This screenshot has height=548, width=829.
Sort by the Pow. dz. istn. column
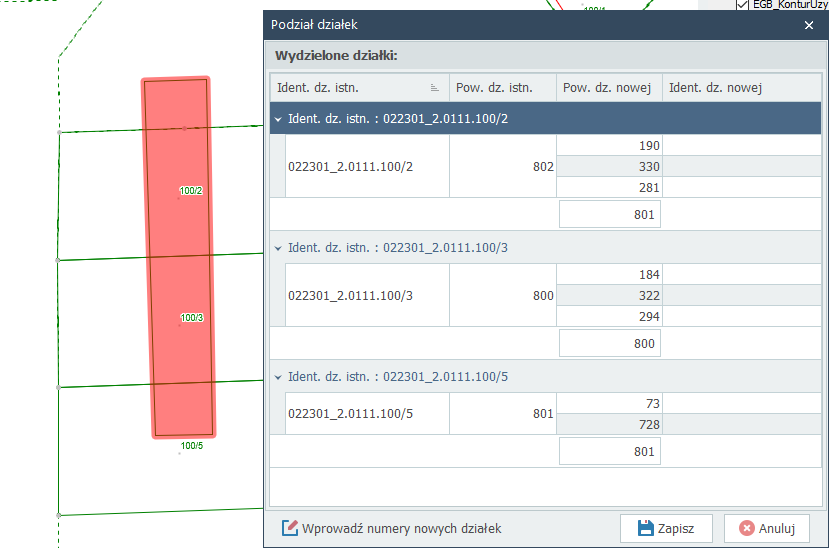(x=502, y=88)
